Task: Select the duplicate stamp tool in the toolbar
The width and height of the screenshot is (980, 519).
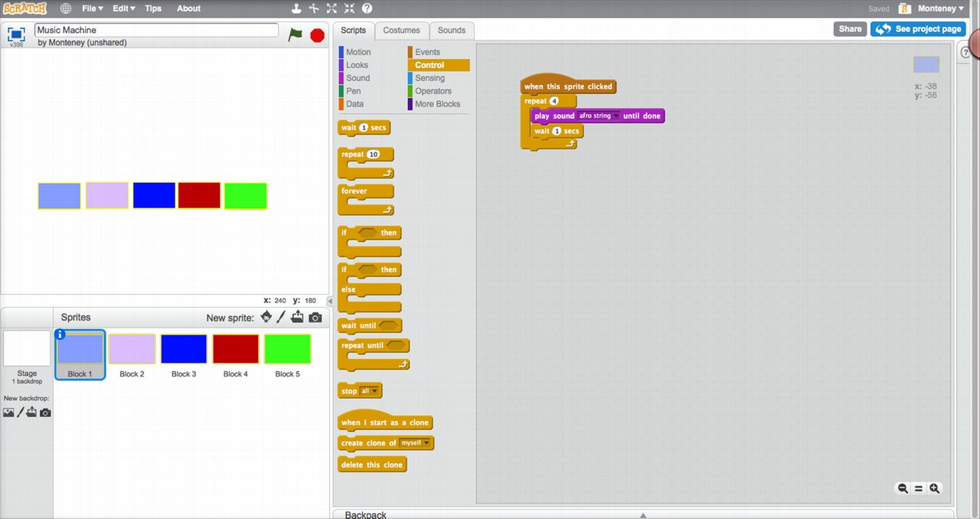Action: [296, 8]
